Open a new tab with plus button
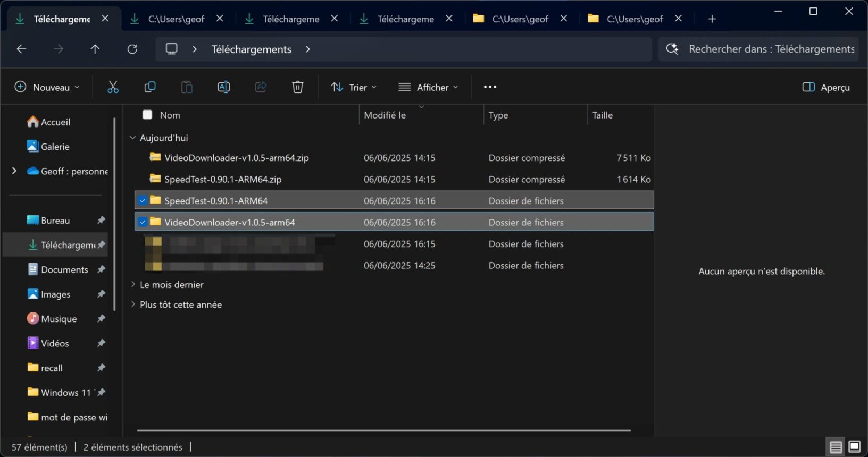 (712, 19)
